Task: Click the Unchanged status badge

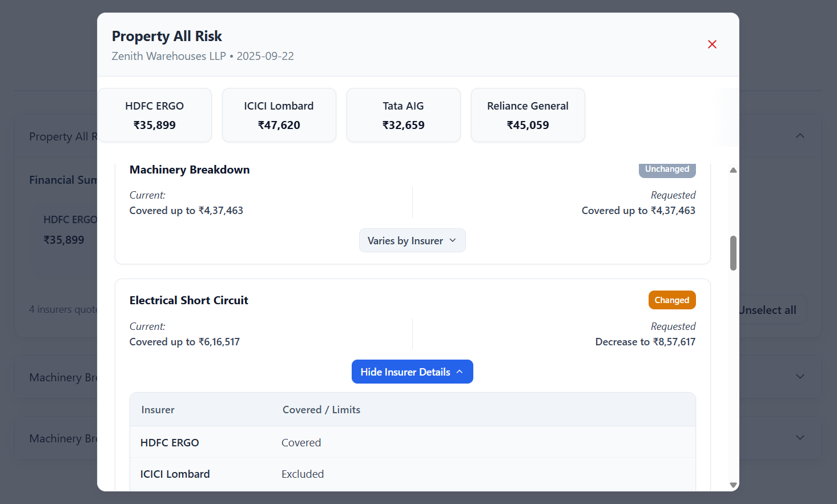Action: (667, 170)
